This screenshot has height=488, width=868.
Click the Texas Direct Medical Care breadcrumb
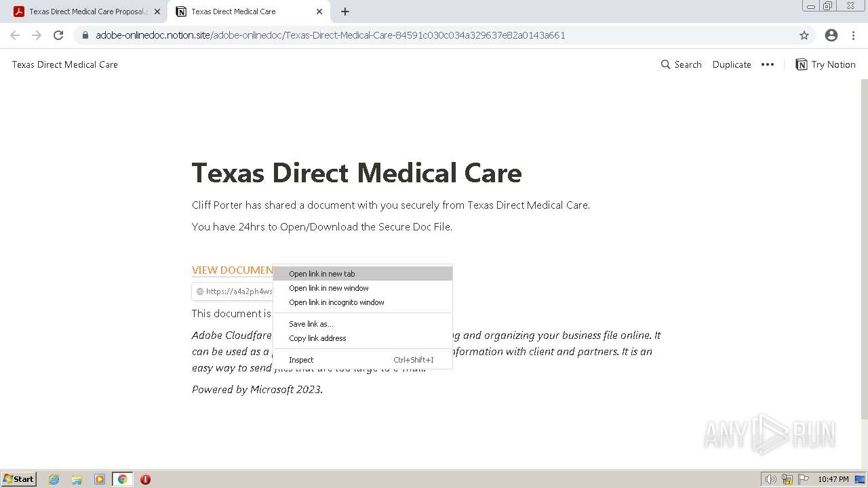click(x=65, y=64)
